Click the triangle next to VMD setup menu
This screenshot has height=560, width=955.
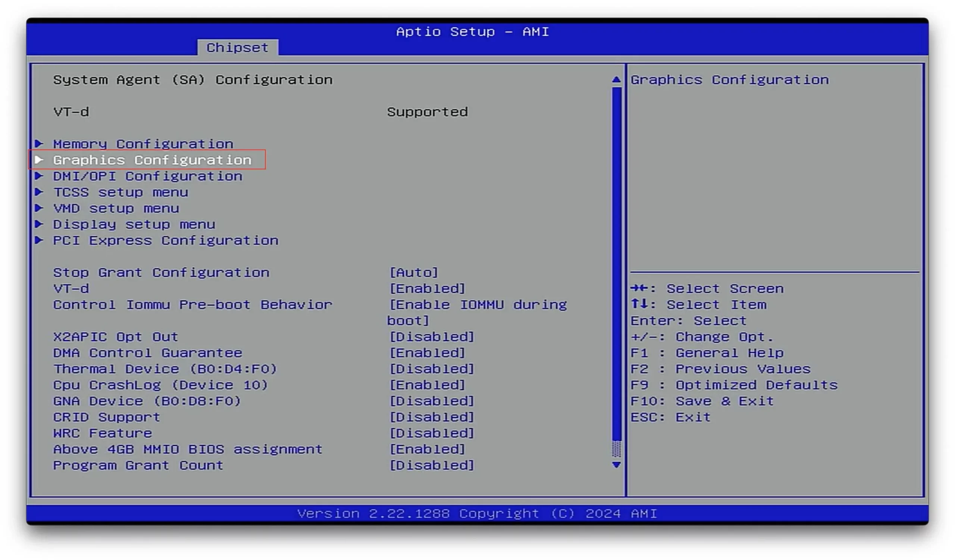click(39, 208)
